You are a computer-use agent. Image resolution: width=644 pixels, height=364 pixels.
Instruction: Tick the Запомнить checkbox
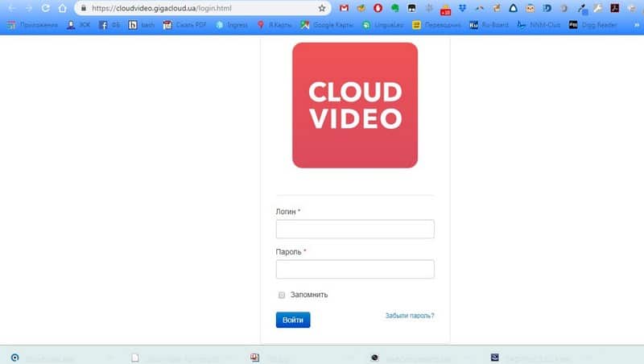coord(281,295)
